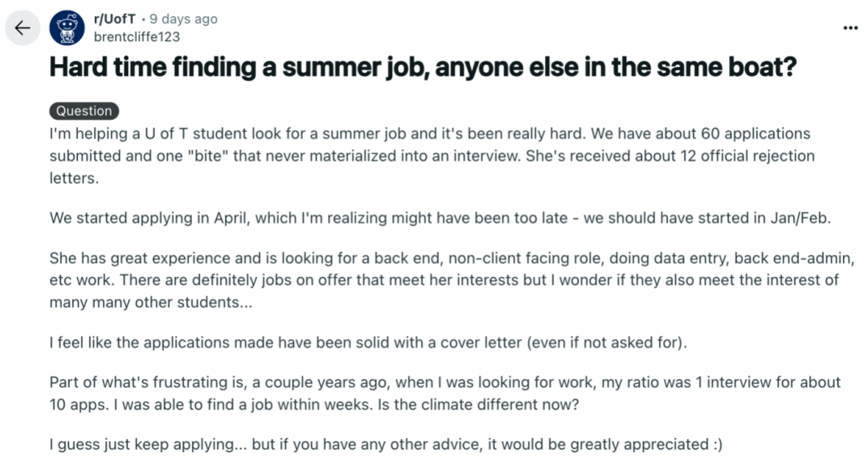
Task: Open brentcliffe123's user profile
Action: pyautogui.click(x=137, y=37)
